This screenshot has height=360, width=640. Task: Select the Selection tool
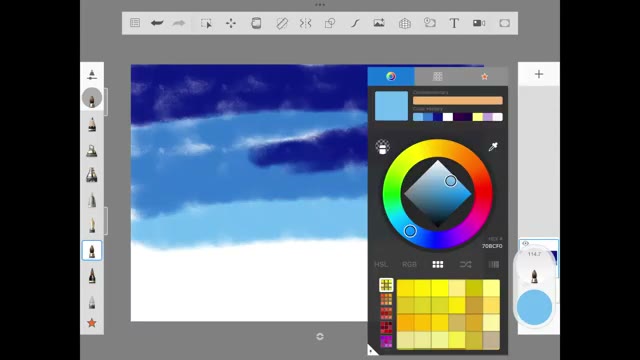coord(206,23)
